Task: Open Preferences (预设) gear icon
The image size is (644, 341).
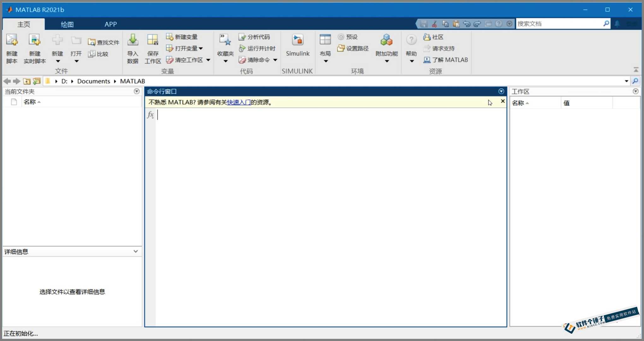Action: (x=341, y=37)
